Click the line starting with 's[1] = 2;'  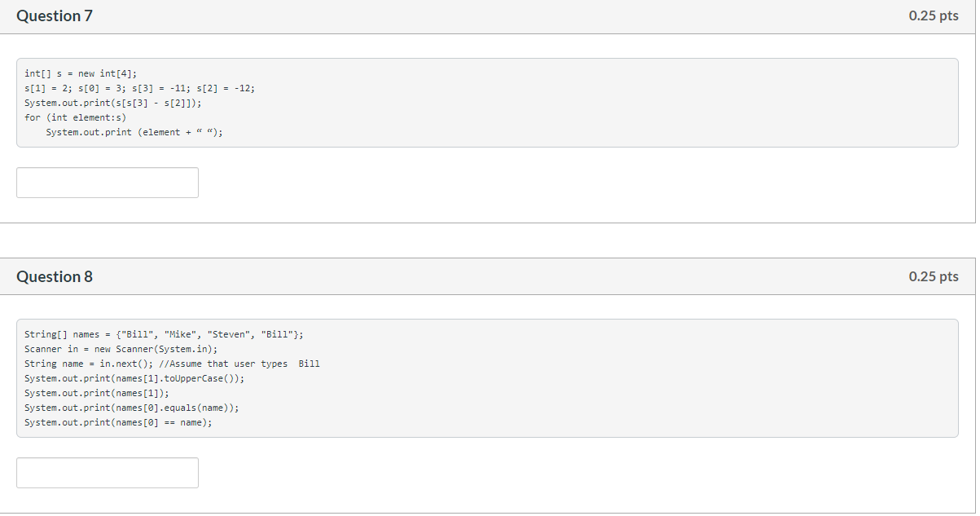pos(139,88)
